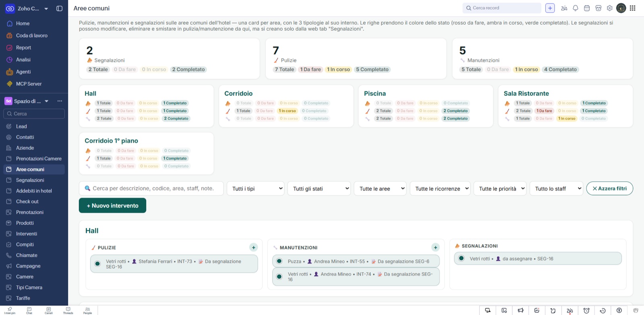Open the Tutte le aree dropdown
The height and width of the screenshot is (315, 644).
click(x=380, y=189)
